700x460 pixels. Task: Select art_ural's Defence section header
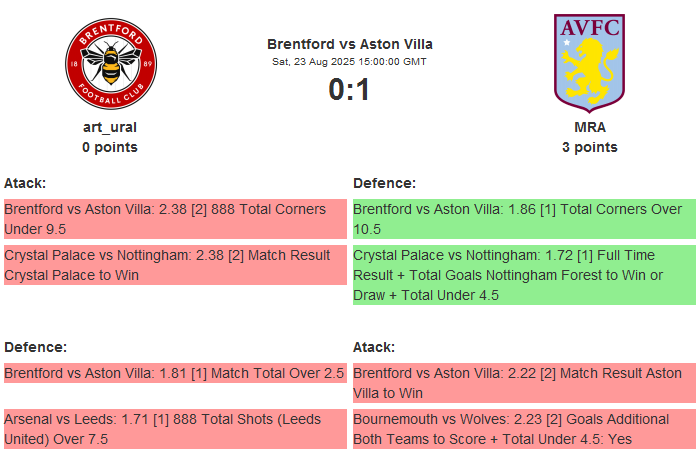pos(35,347)
